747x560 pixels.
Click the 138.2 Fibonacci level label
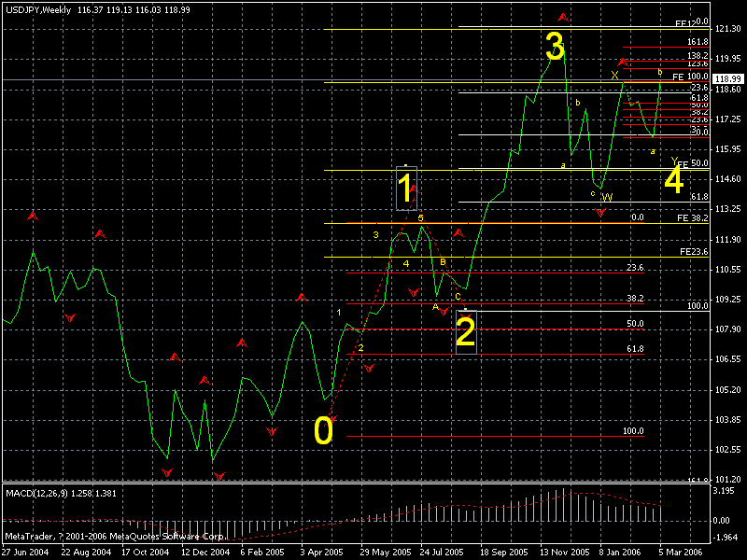pyautogui.click(x=698, y=56)
